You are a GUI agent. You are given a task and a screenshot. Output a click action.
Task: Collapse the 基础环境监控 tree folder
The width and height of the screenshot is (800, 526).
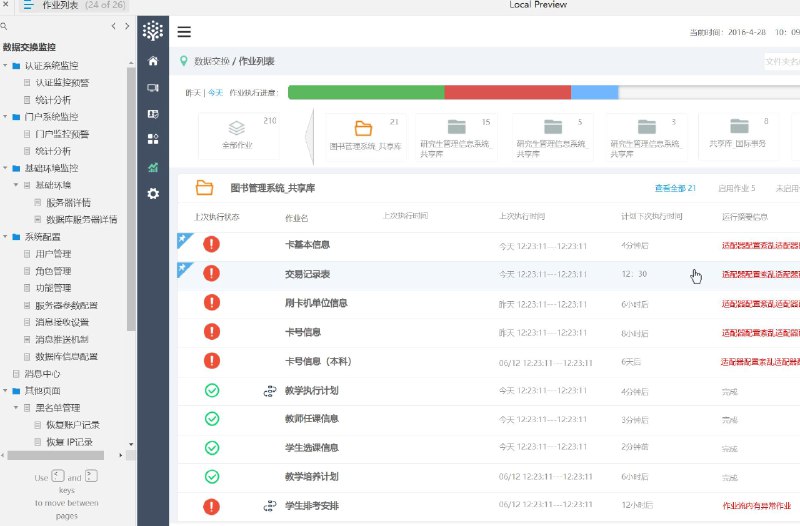click(x=5, y=168)
